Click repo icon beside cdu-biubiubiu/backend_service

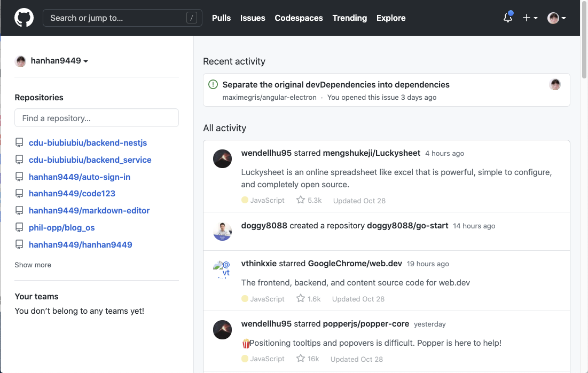(19, 160)
